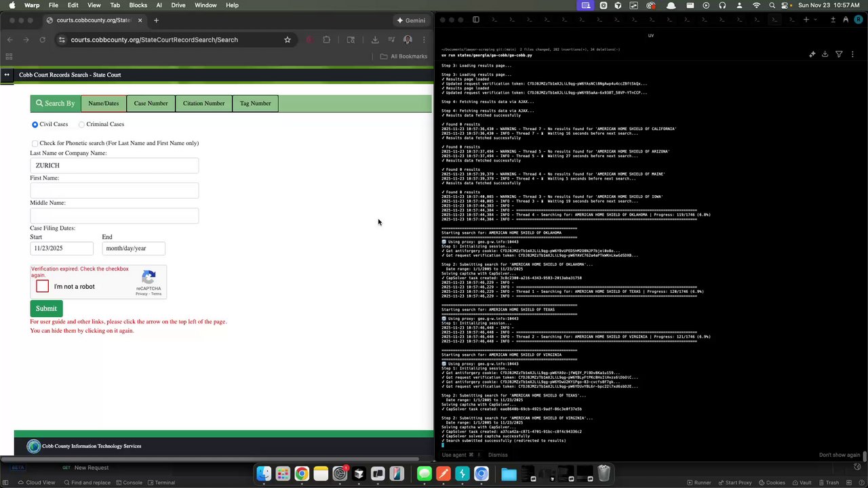Click reCAPTCHA Privacy link
Image resolution: width=868 pixels, height=488 pixels.
point(141,294)
